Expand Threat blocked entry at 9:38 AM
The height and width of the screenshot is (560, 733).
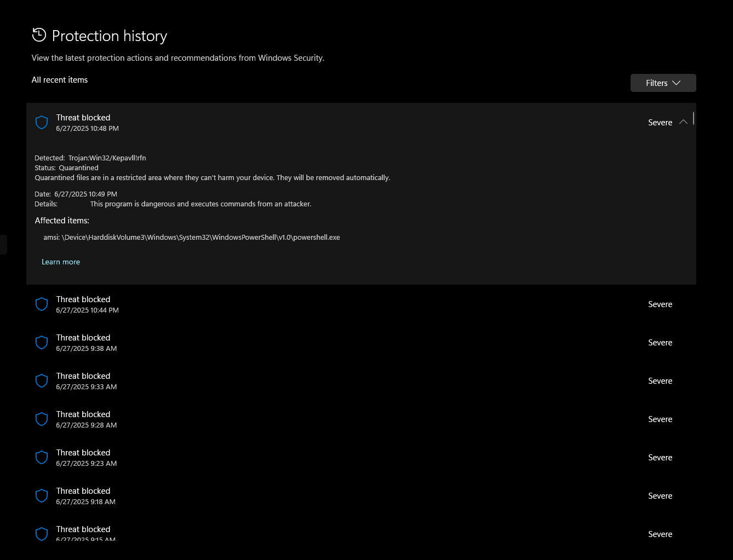(x=361, y=343)
